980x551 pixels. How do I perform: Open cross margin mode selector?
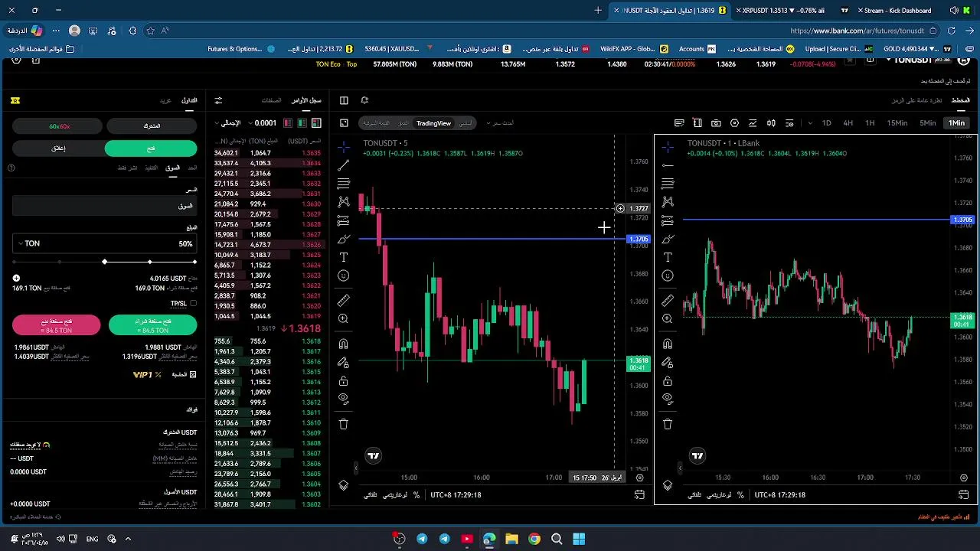152,126
